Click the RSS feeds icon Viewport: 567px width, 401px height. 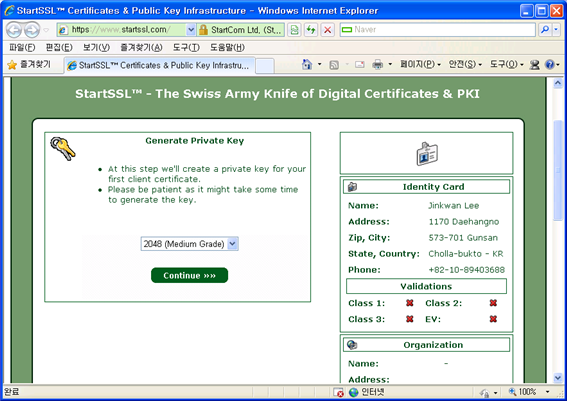click(x=334, y=65)
